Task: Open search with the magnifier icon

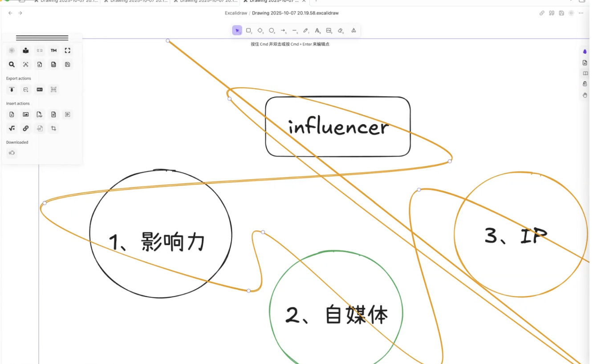Action: 12,65
